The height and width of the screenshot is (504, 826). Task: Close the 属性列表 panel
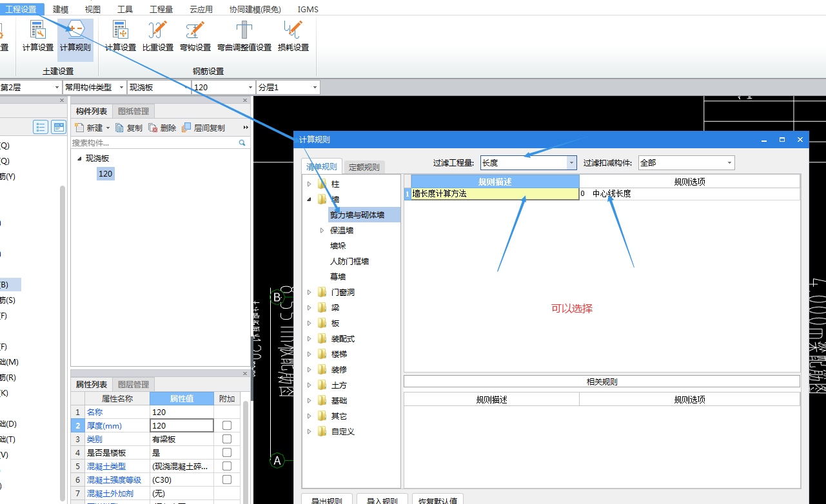coord(245,374)
